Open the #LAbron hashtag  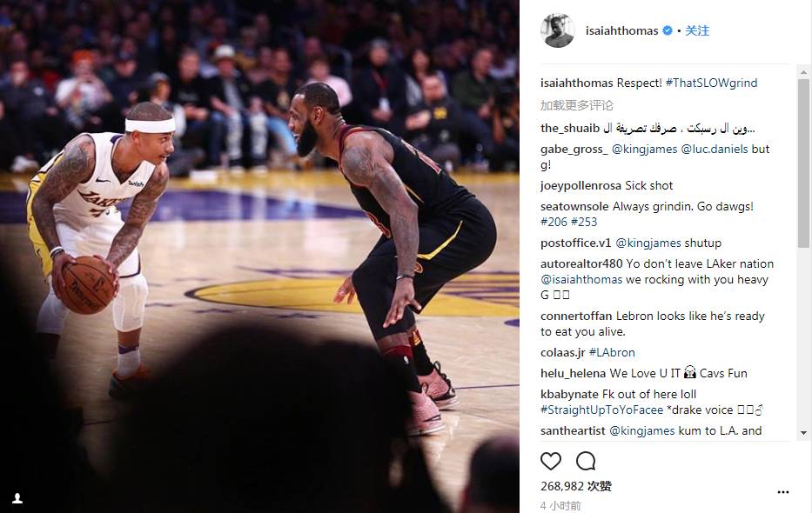coord(612,352)
